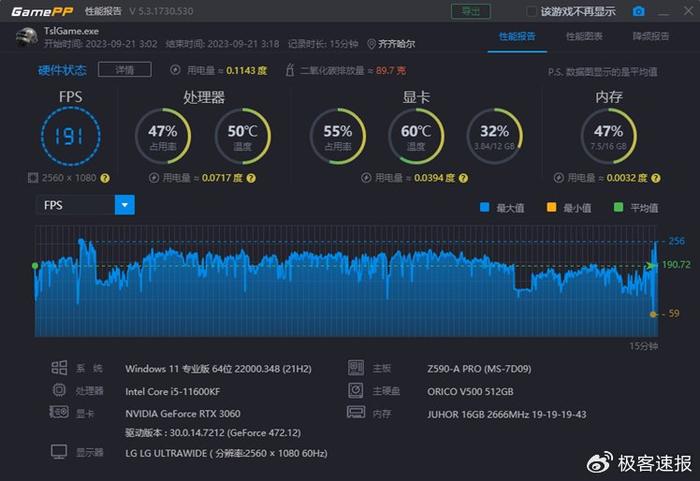Click the GamePP logo
Screen dimensions: 700x481
42,11
